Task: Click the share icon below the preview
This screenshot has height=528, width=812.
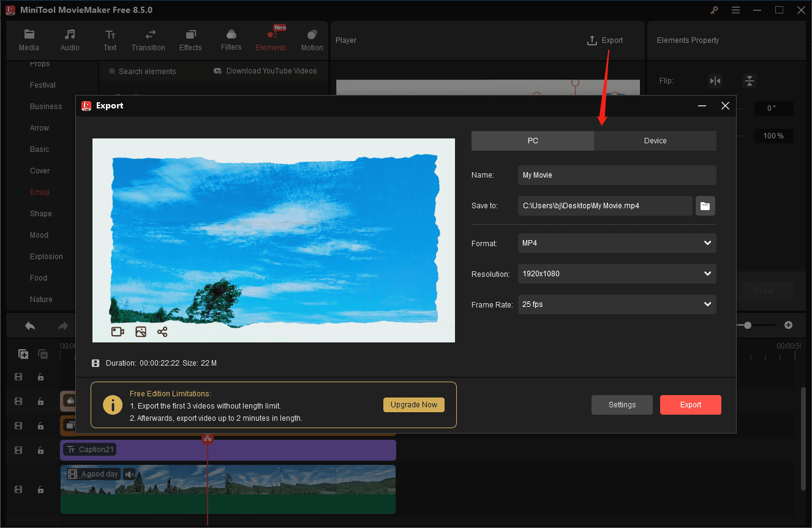Action: point(162,331)
